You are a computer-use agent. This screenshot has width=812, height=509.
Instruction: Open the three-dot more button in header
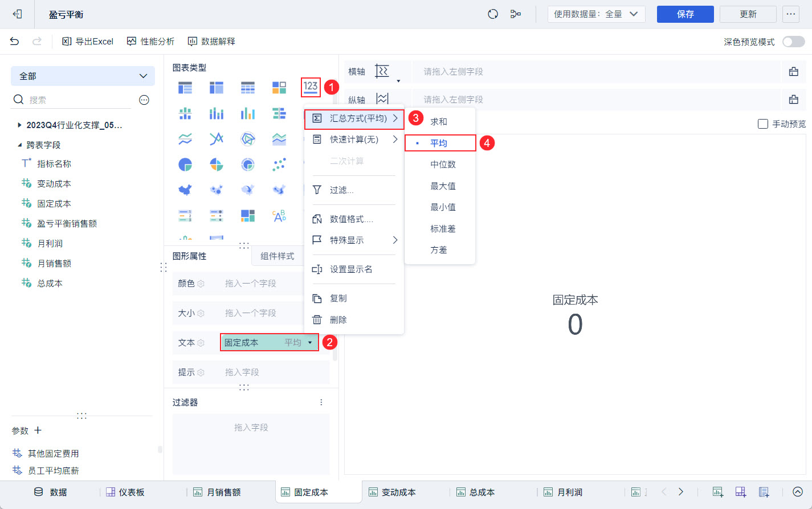791,14
